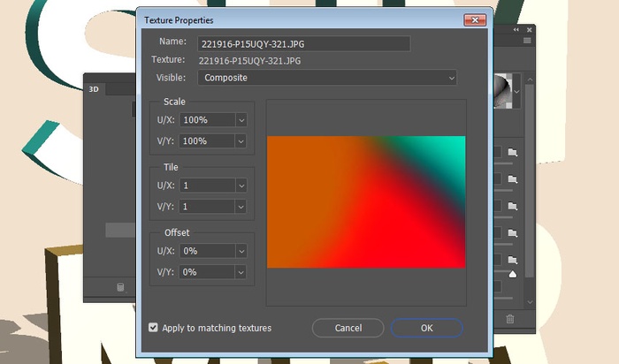Click the white slider handle in Properties panel
619x364 pixels.
point(512,274)
